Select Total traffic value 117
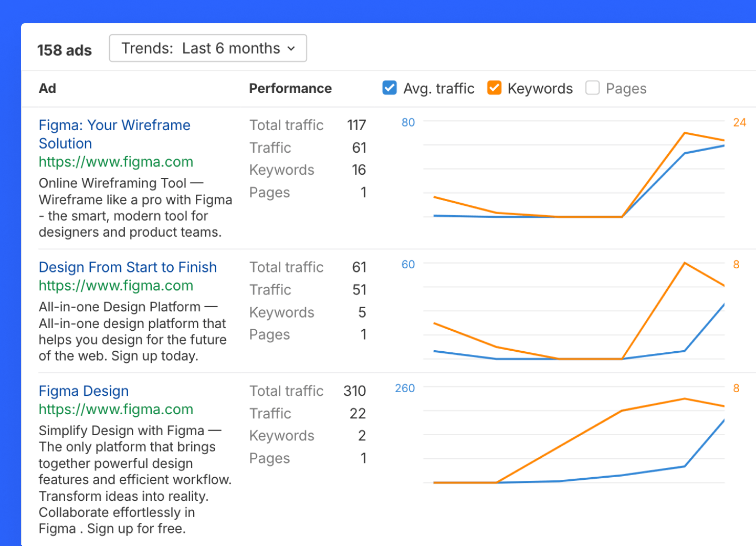The image size is (756, 546). pyautogui.click(x=356, y=125)
